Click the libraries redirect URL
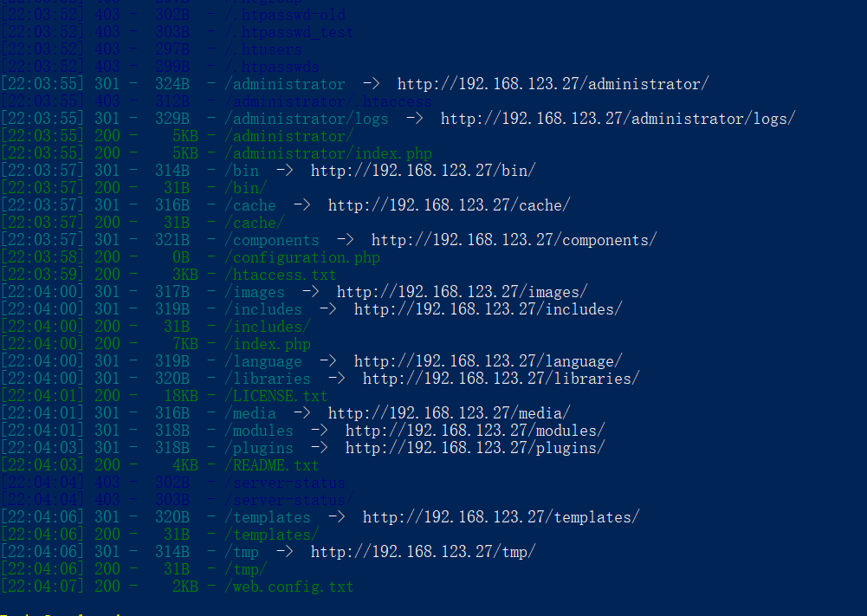Image resolution: width=867 pixels, height=616 pixels. tap(501, 379)
